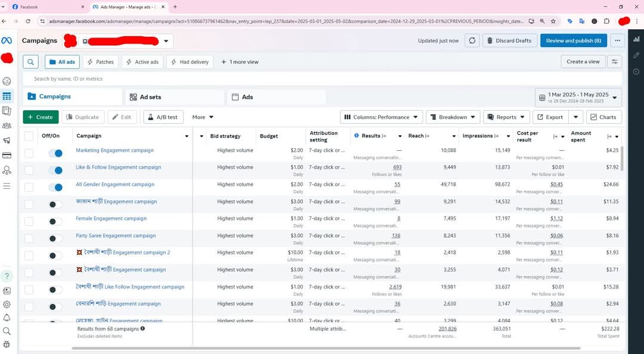Viewport: 644px width, 354px height.
Task: Open Party Saree Engagement campaign link
Action: [116, 236]
